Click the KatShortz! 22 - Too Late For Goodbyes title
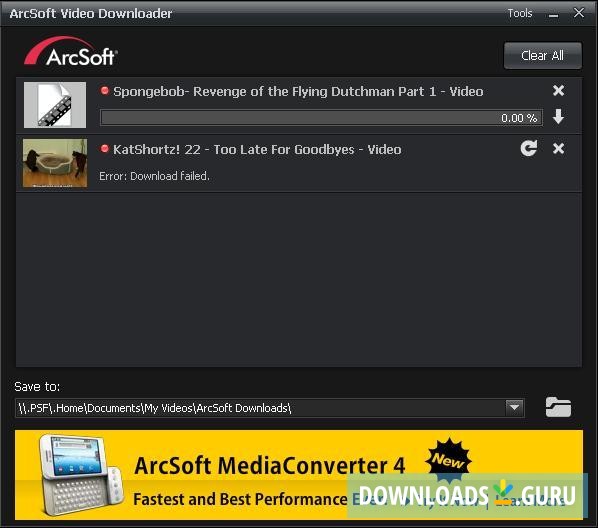 coord(257,150)
